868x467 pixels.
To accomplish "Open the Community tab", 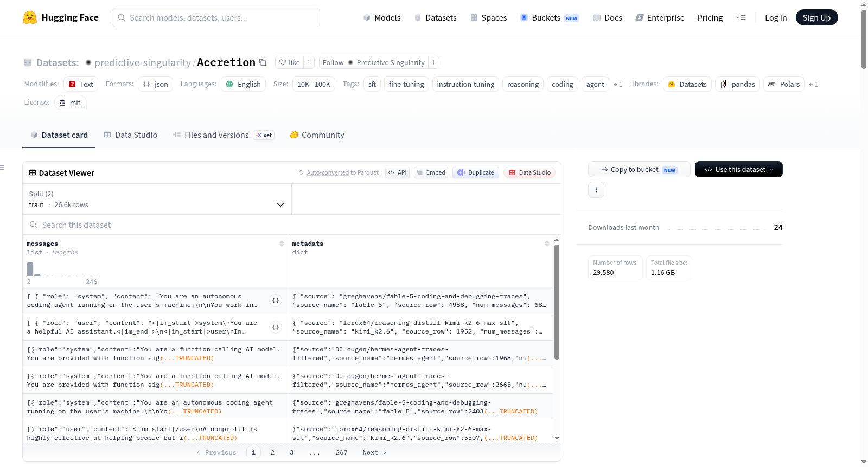I will point(317,135).
